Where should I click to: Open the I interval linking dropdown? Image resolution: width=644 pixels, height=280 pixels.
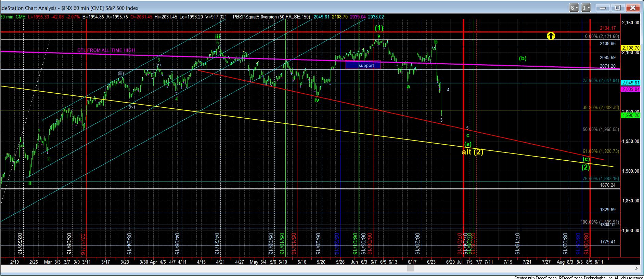click(x=586, y=8)
